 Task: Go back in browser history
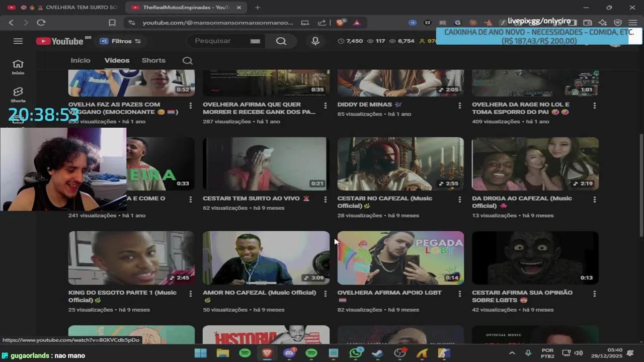[11, 23]
